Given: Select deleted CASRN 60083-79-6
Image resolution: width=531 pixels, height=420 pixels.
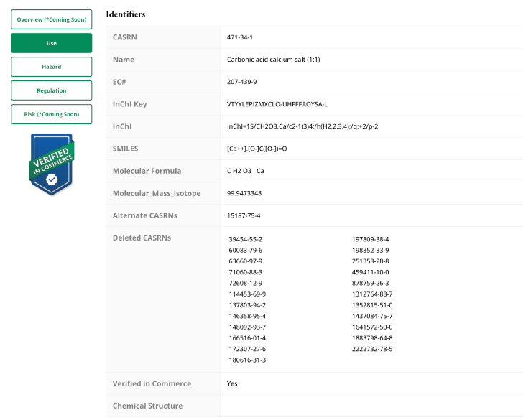Looking at the screenshot, I should point(246,251).
